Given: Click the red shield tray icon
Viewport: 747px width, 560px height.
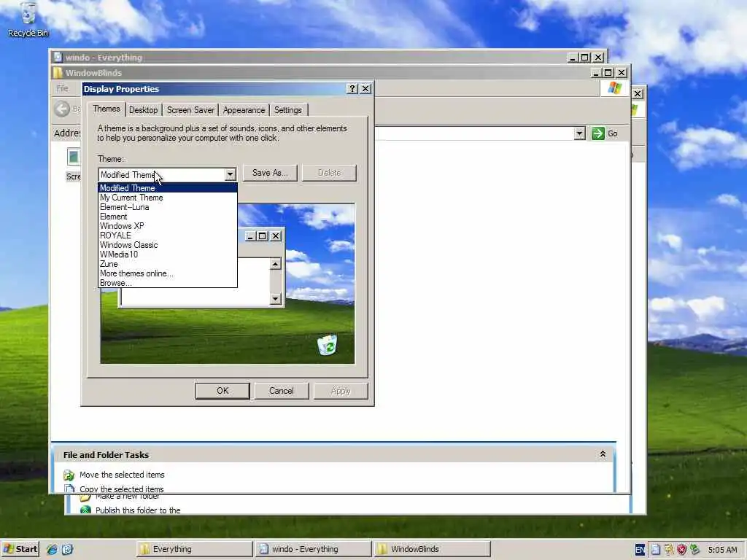Looking at the screenshot, I should 682,550.
